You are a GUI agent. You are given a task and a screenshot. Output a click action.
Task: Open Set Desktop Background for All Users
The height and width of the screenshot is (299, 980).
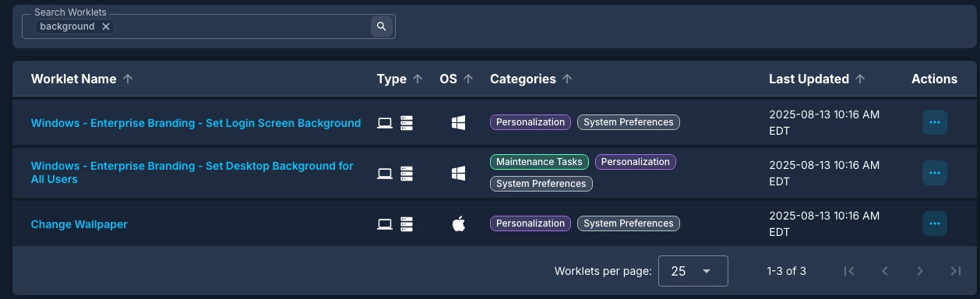pos(192,173)
